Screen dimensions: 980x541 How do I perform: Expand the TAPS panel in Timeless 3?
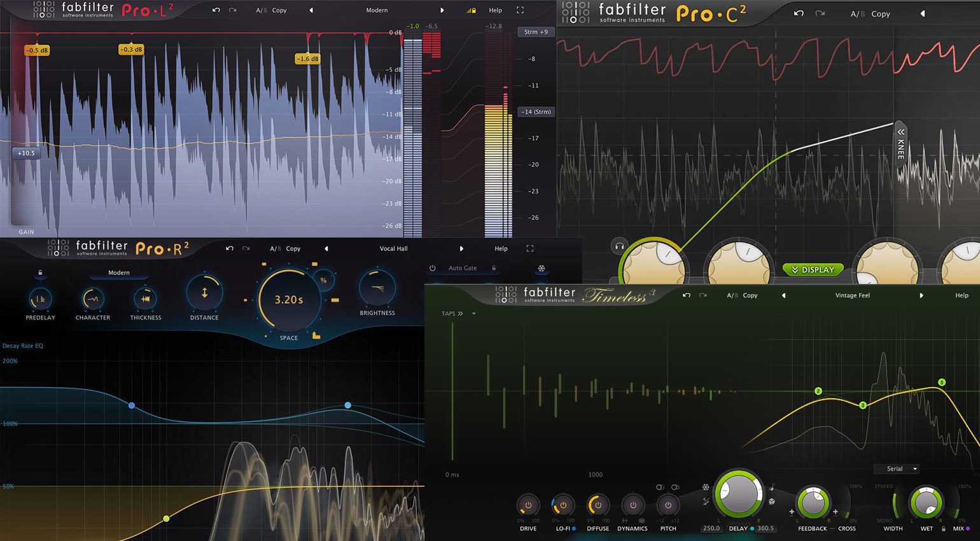click(x=452, y=313)
